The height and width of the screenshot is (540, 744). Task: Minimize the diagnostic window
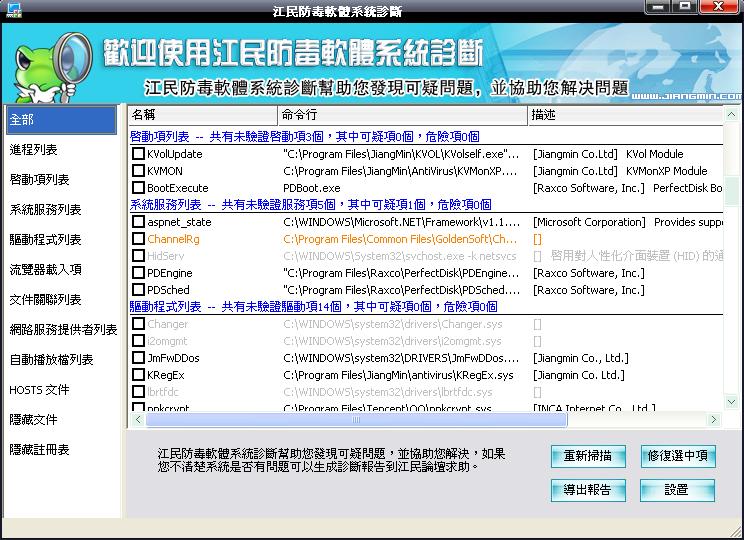657,7
